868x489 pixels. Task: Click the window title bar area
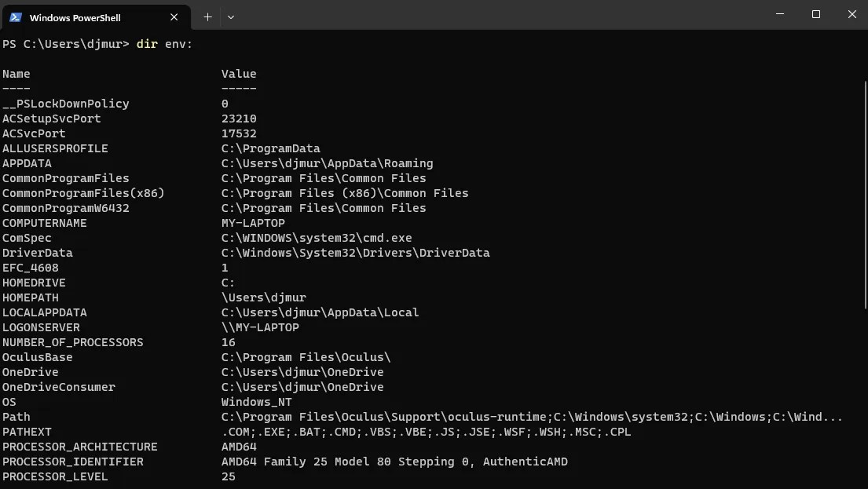coord(471,14)
